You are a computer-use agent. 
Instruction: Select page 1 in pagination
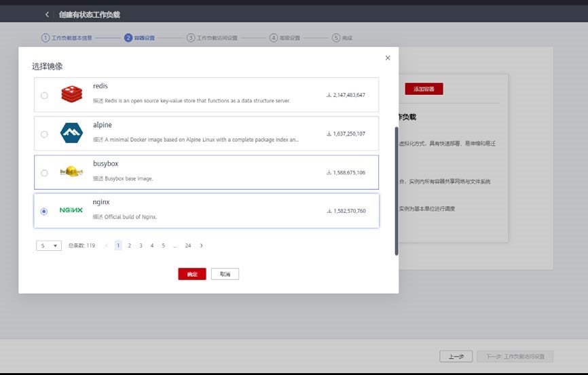(118, 245)
